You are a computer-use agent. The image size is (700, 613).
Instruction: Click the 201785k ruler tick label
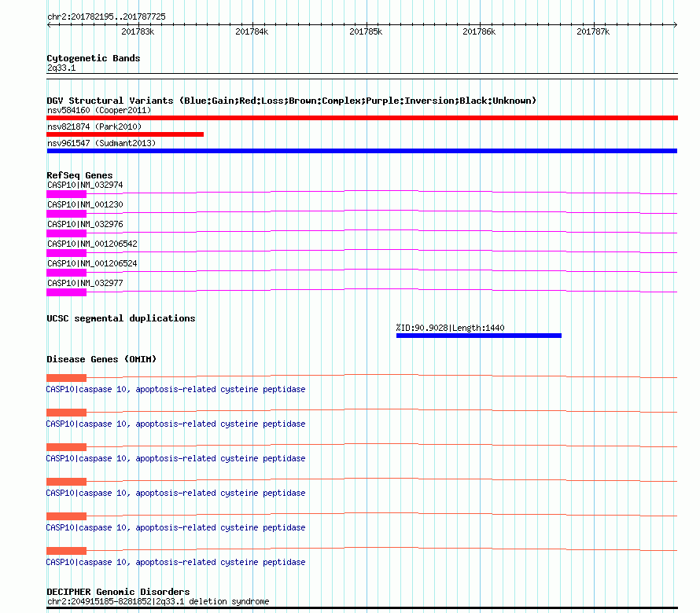coord(366,31)
